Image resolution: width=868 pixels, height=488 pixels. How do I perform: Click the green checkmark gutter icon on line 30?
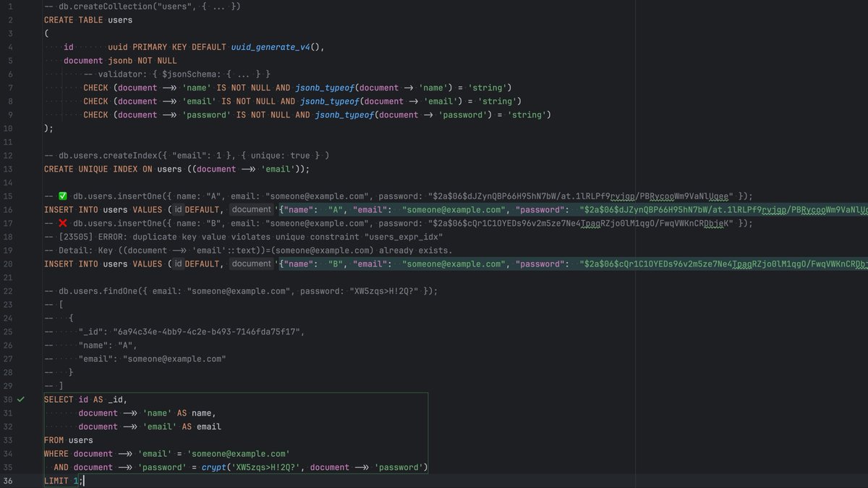21,399
